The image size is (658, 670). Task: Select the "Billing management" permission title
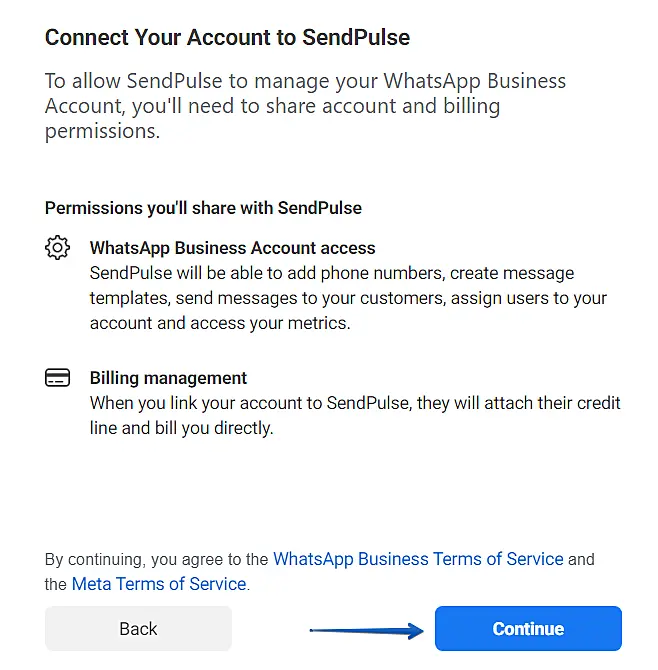(x=168, y=378)
